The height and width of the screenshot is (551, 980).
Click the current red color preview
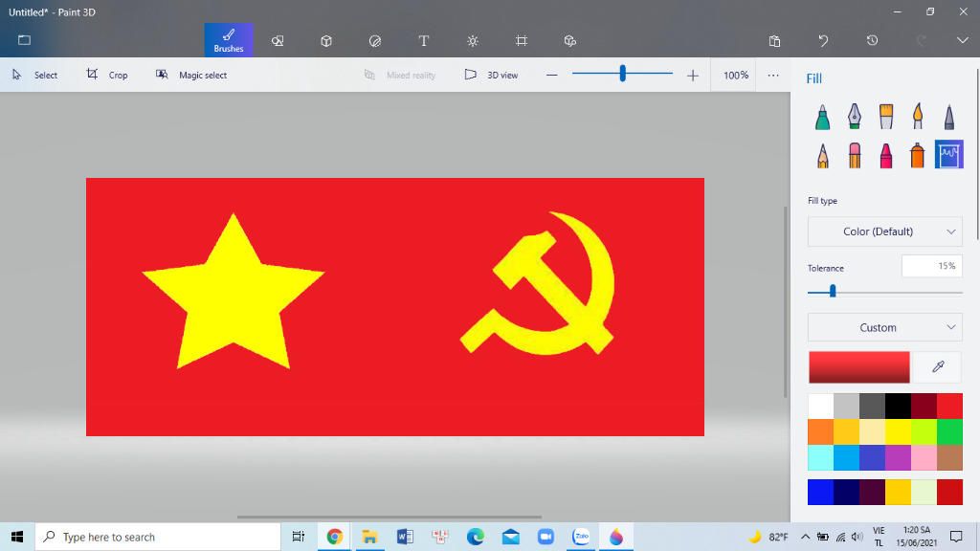coord(859,366)
